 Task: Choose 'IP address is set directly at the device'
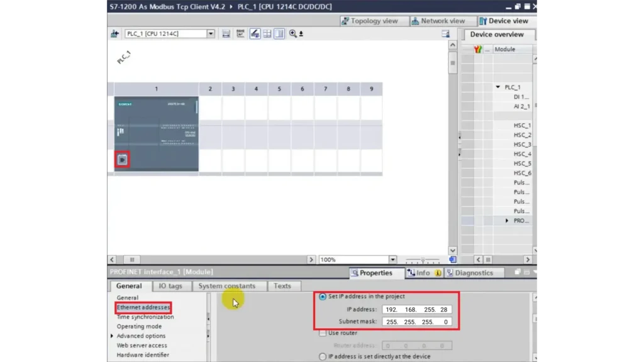point(323,356)
